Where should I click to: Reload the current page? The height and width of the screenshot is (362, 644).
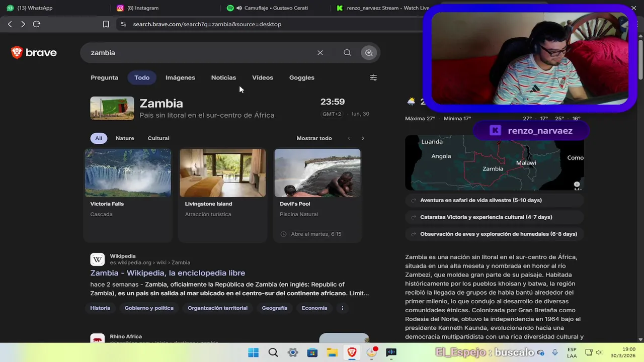37,24
